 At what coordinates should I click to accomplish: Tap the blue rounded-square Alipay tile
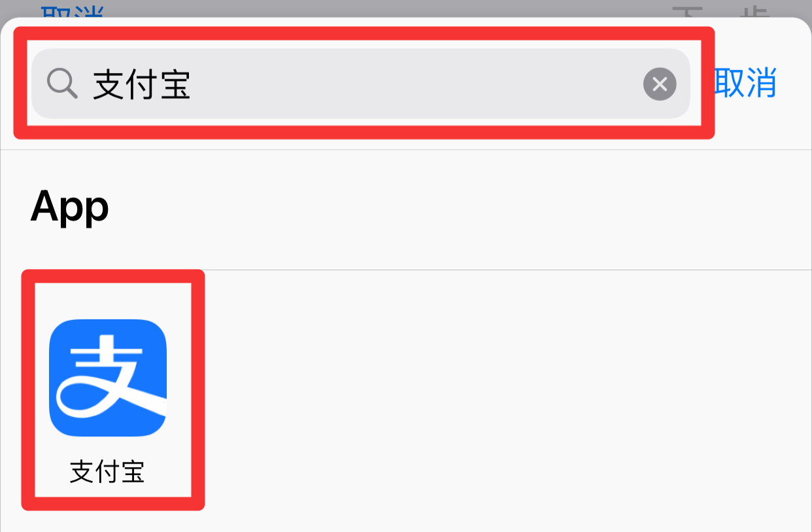(x=108, y=378)
